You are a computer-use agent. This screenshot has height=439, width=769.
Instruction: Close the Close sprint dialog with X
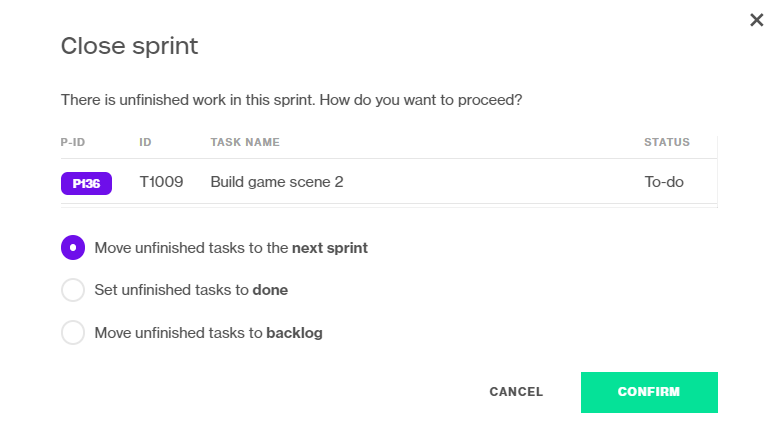pos(756,20)
